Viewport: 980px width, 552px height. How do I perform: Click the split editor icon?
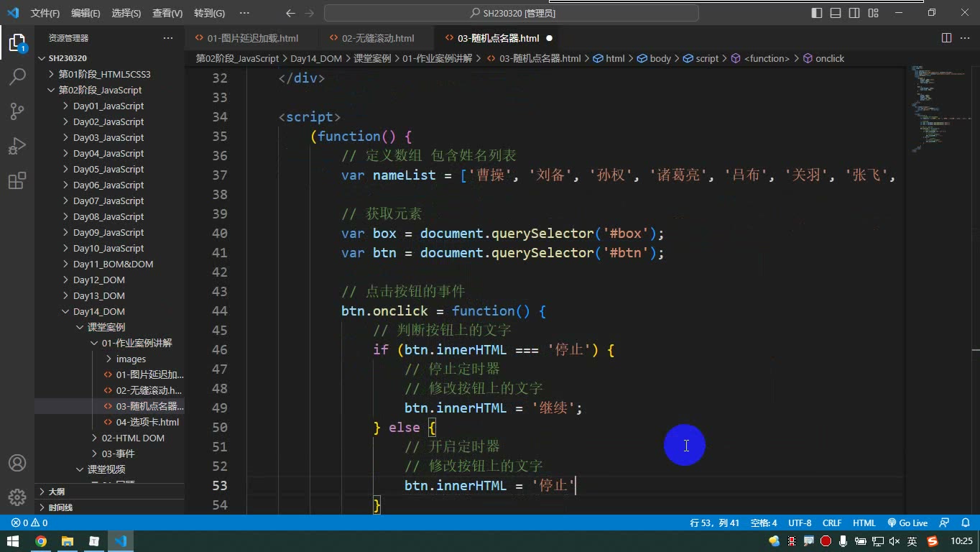947,38
